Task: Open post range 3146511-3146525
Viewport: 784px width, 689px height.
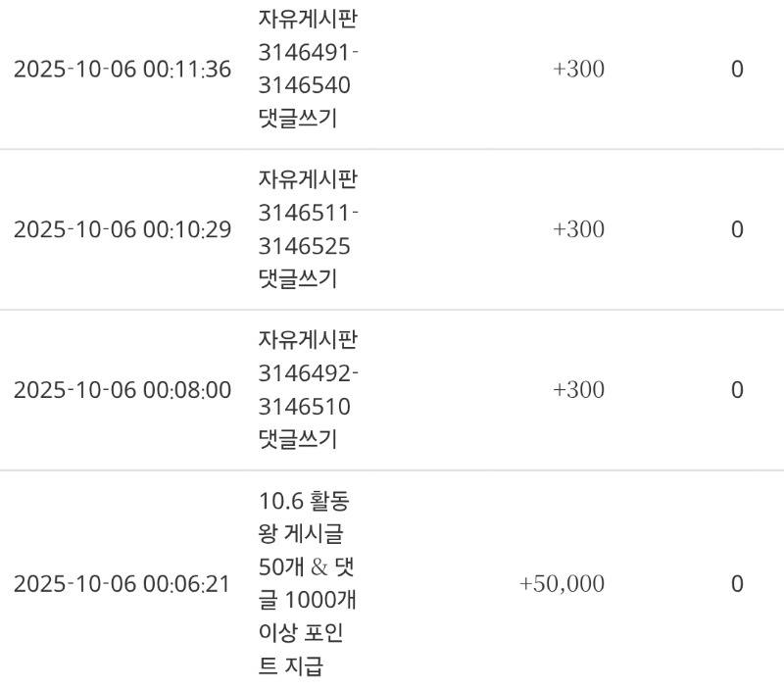Action: pyautogui.click(x=308, y=228)
